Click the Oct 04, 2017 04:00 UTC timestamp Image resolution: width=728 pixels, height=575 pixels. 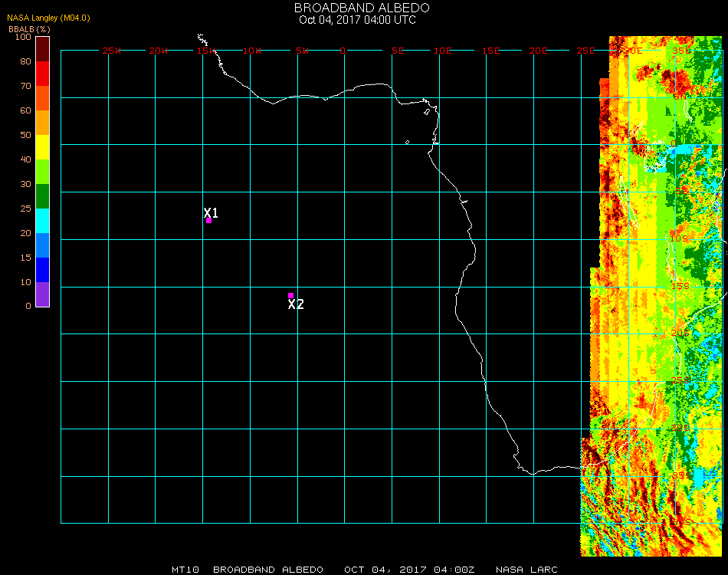tap(357, 20)
